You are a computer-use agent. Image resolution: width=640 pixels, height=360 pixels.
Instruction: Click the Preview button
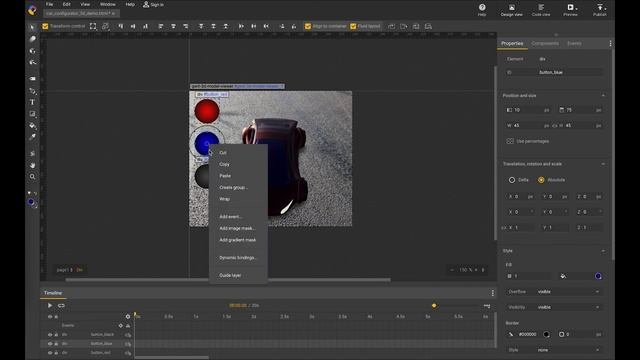click(570, 9)
